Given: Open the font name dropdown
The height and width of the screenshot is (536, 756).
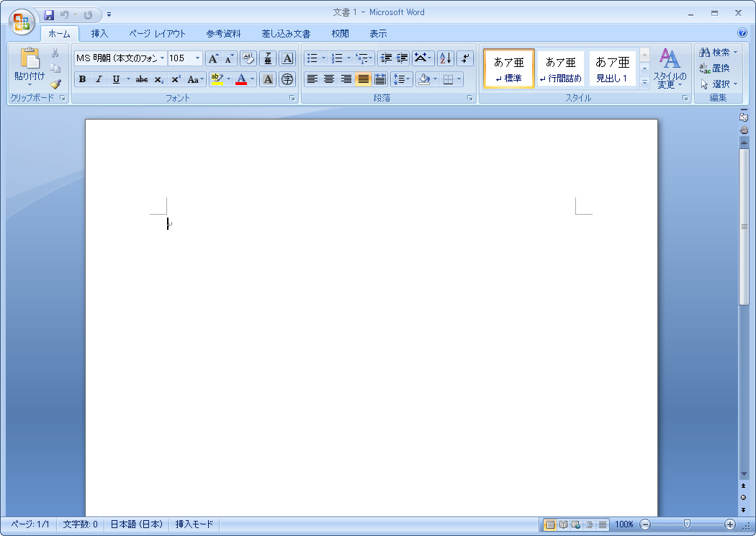Looking at the screenshot, I should pyautogui.click(x=163, y=58).
